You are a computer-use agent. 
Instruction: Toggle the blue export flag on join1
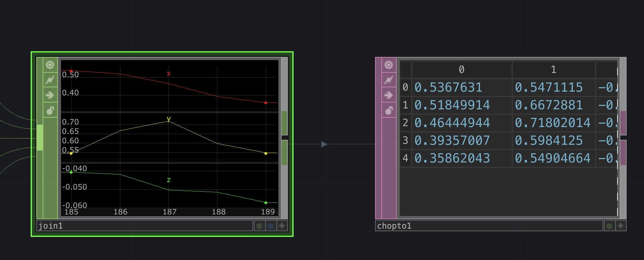271,226
